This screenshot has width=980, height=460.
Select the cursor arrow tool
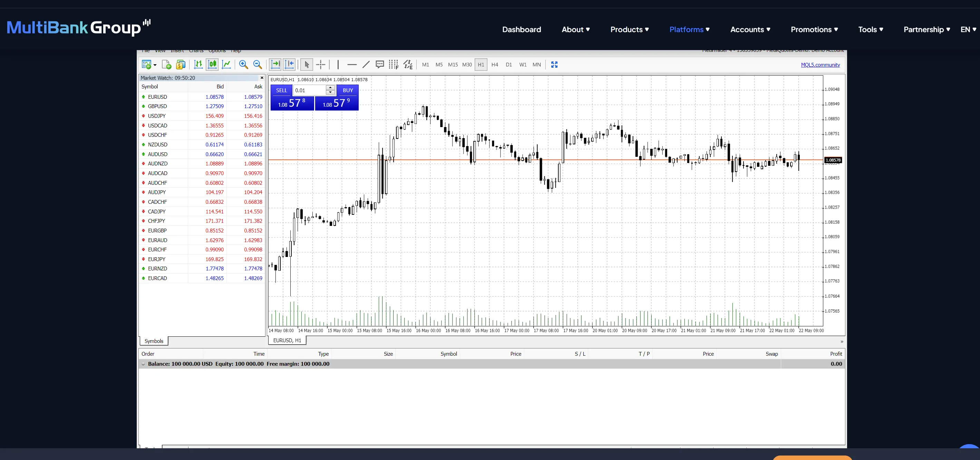coord(307,65)
